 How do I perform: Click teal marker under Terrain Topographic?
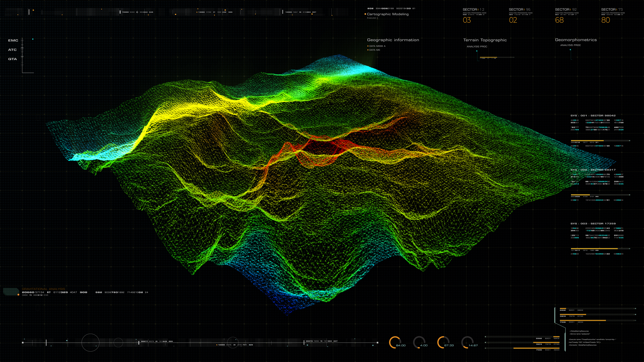point(477,51)
